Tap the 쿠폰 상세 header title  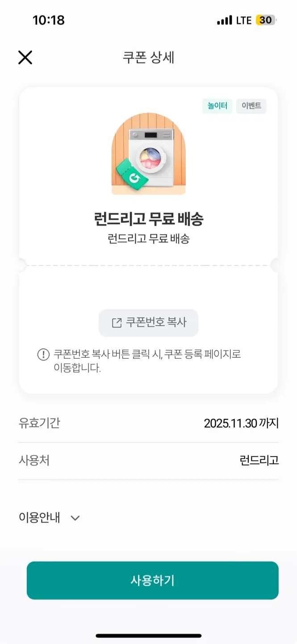coord(148,58)
